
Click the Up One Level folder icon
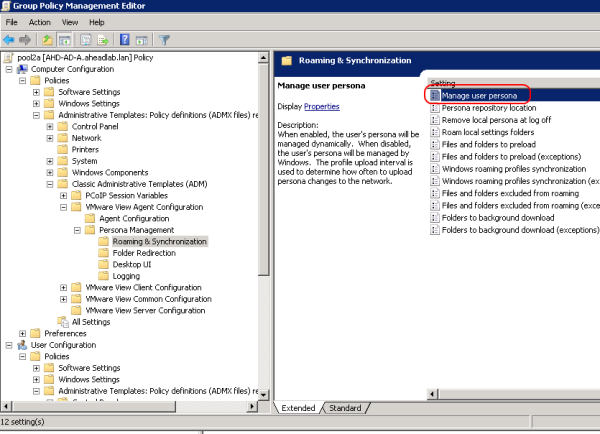click(47, 39)
